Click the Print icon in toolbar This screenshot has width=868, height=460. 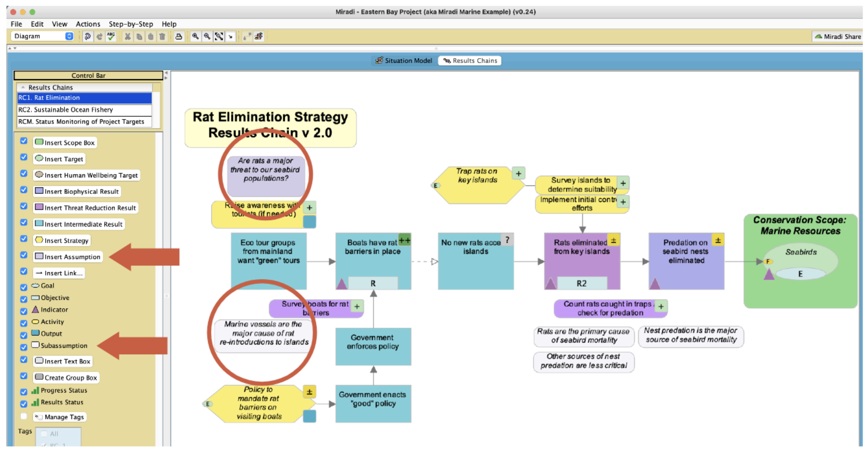pyautogui.click(x=178, y=36)
